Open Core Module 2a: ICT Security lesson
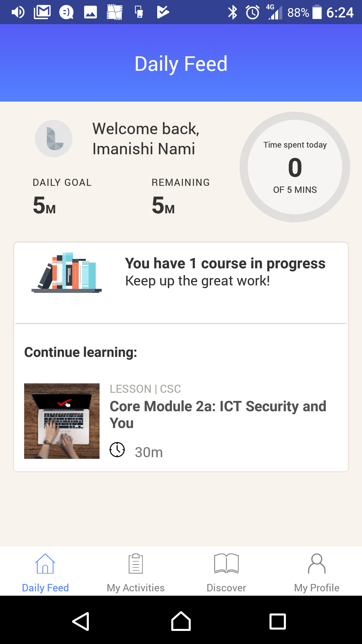362x644 pixels. [x=218, y=415]
